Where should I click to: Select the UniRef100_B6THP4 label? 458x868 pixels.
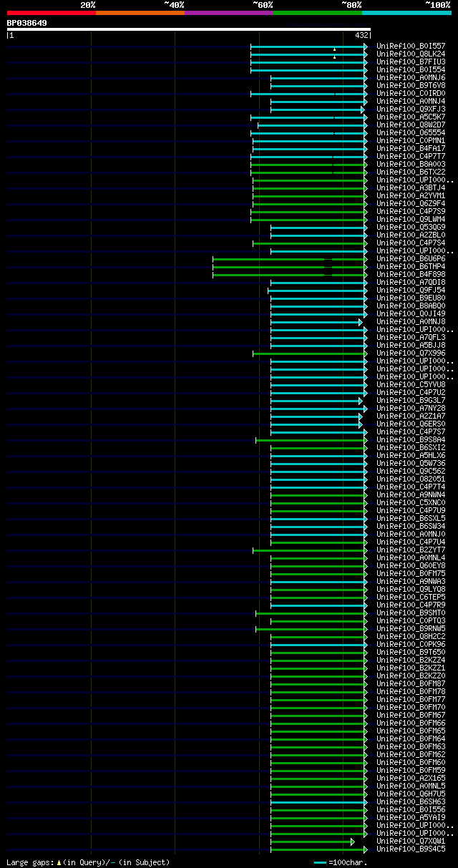pyautogui.click(x=411, y=266)
